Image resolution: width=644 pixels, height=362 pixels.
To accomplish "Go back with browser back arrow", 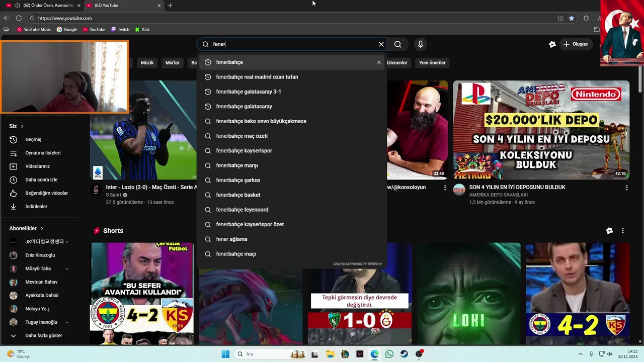I will (7, 18).
